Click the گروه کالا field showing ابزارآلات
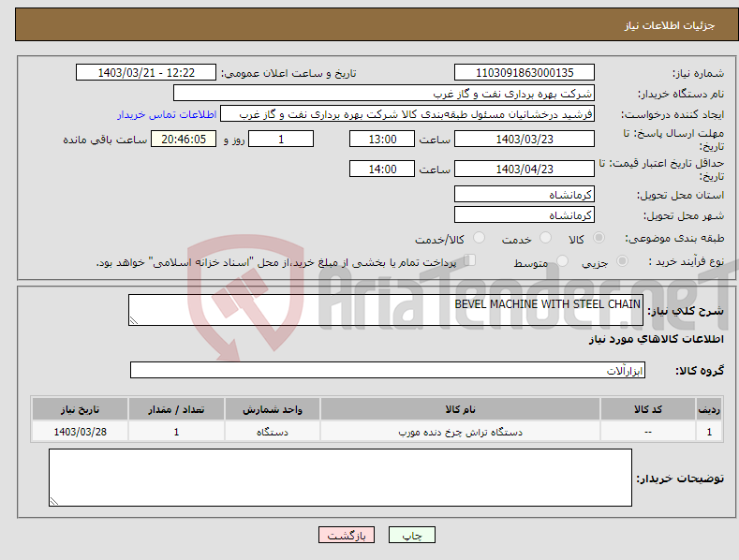 [388, 371]
